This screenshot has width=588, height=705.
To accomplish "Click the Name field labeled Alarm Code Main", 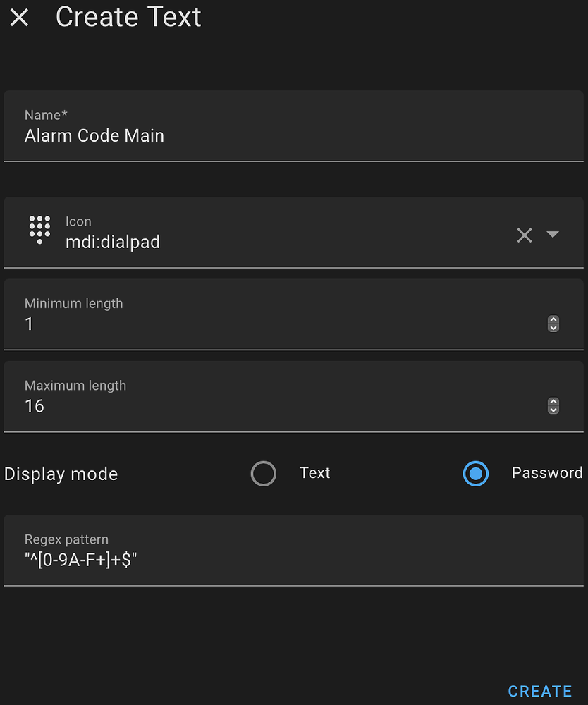I will [x=94, y=135].
